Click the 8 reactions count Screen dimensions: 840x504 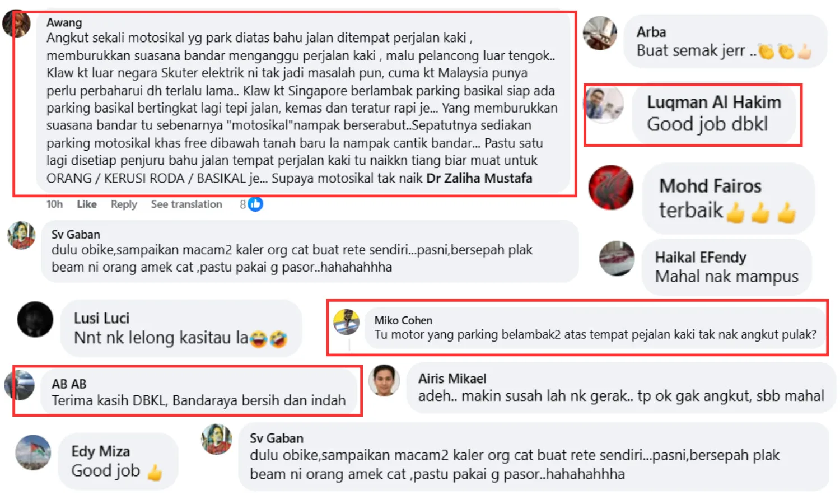point(243,204)
